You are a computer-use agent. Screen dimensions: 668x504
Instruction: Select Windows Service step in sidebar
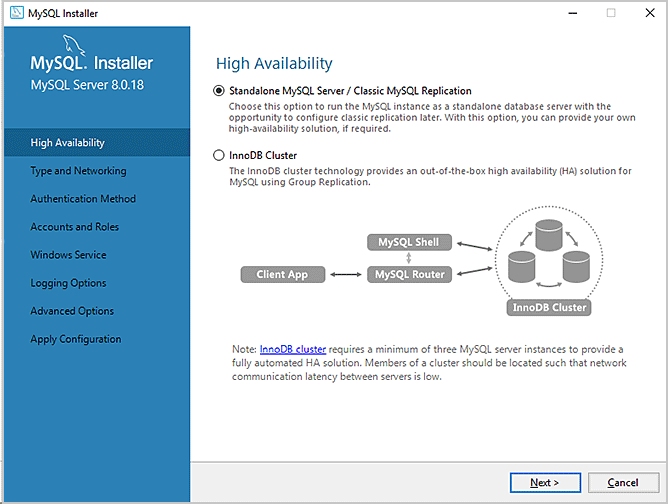coord(68,255)
